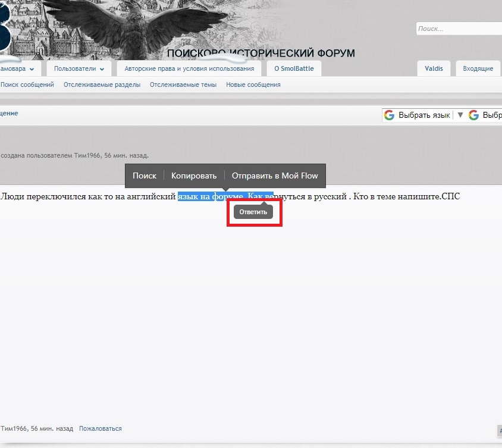Open Новые сообщения link
The height and width of the screenshot is (448, 502).
pos(253,84)
